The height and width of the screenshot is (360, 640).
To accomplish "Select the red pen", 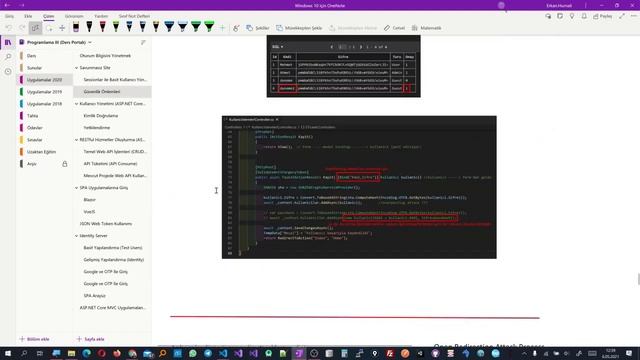I will point(102,27).
